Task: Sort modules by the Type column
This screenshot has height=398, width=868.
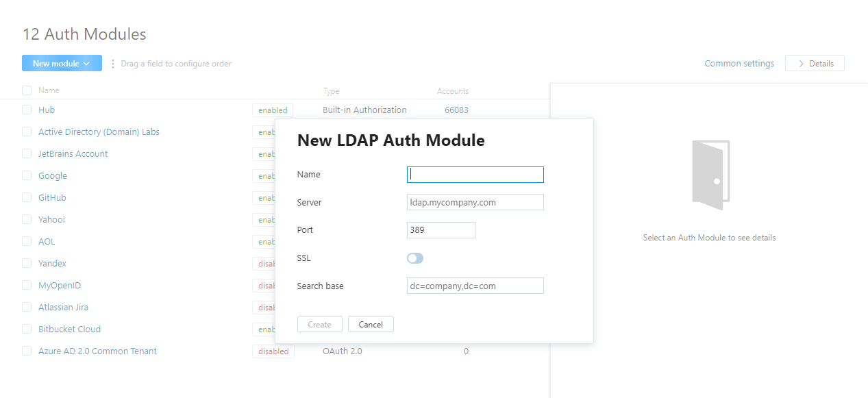Action: pyautogui.click(x=331, y=90)
